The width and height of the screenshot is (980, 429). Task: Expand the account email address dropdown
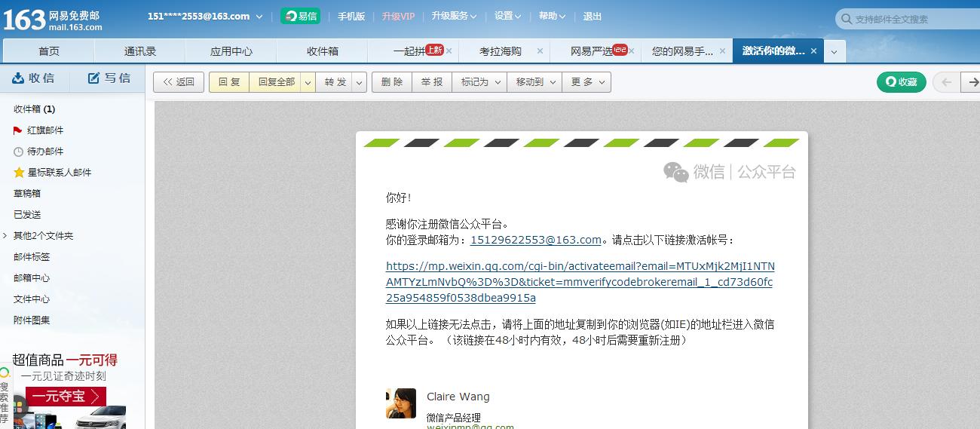coord(206,16)
